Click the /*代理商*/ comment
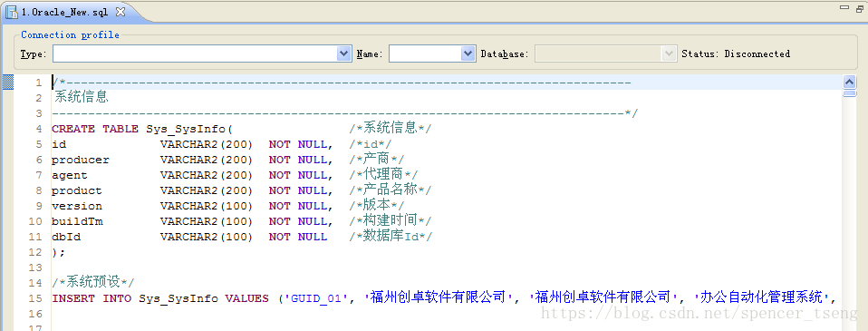Viewport: 868px width, 331px height. [x=383, y=175]
